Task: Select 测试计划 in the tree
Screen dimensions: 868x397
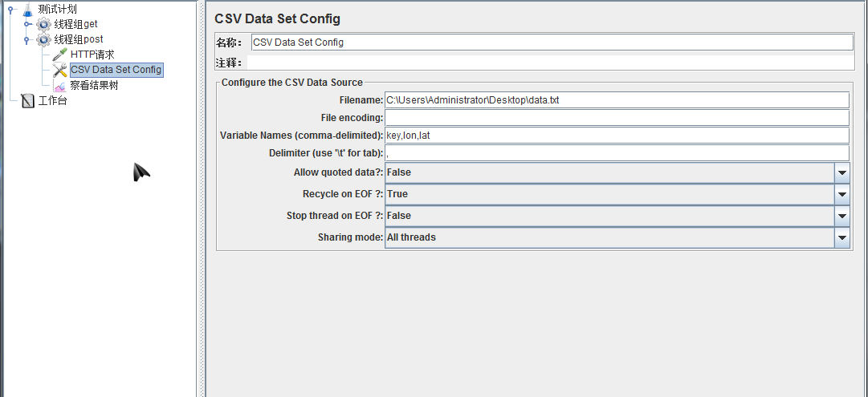Action: coord(57,9)
